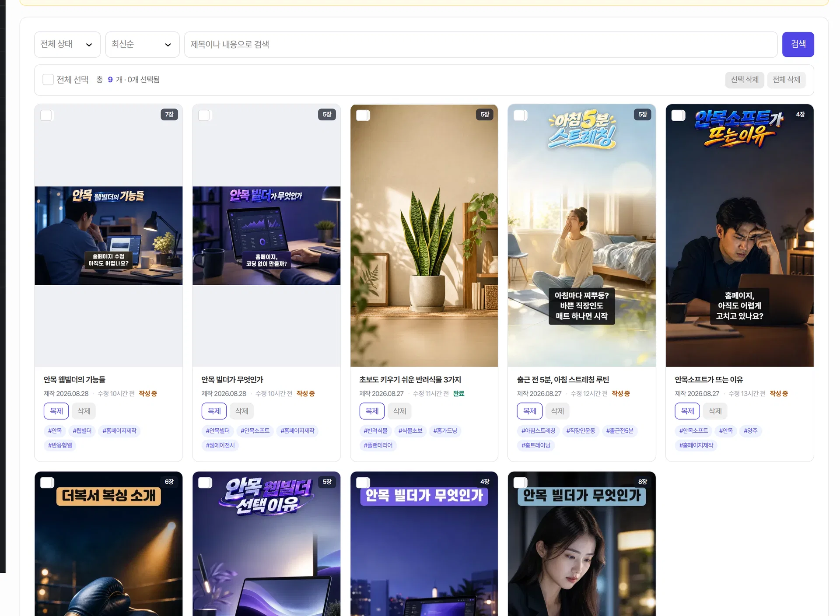Check the 4장 안목 빌더가 무엇인가 card checkbox

363,483
